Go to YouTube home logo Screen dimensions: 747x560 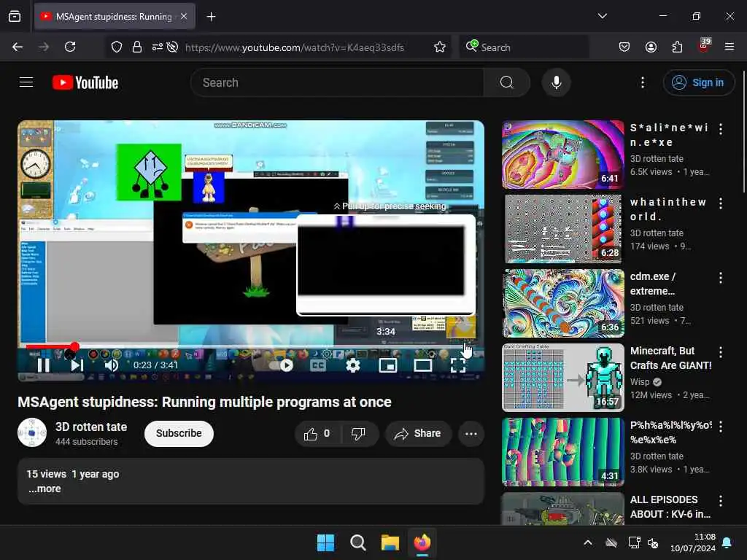tap(85, 82)
